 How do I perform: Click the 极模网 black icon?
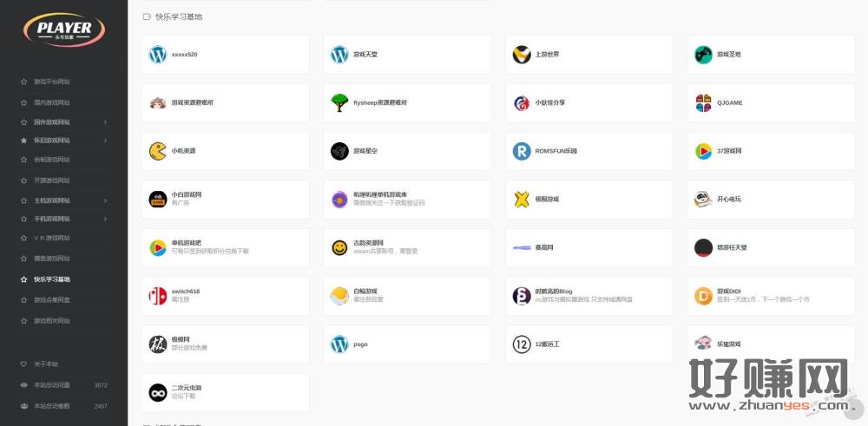[158, 344]
